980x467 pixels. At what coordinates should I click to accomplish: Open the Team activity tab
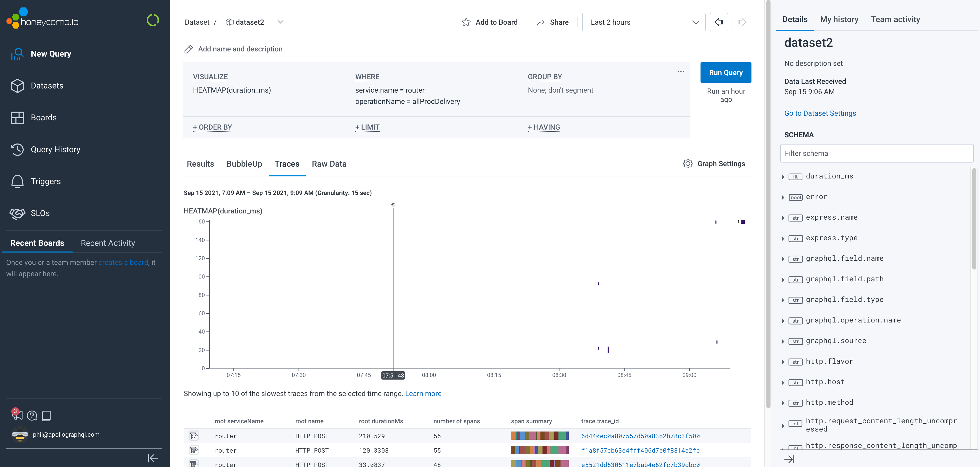895,19
